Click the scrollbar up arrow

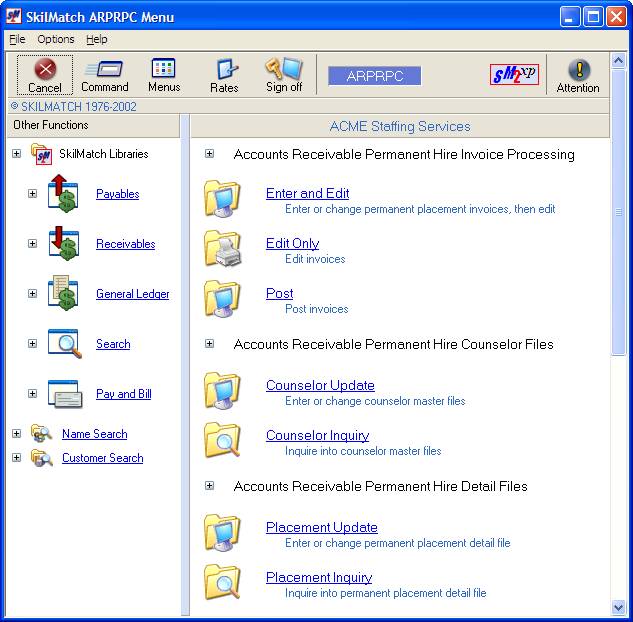pos(618,61)
